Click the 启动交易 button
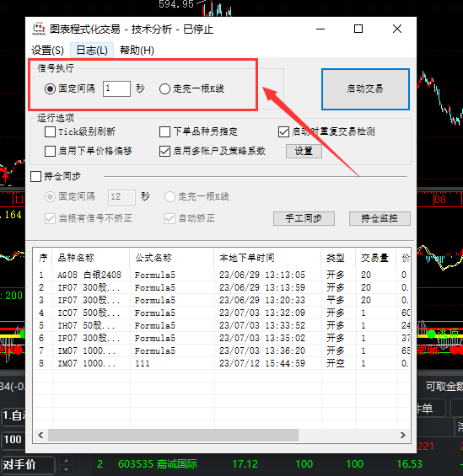 [x=365, y=89]
